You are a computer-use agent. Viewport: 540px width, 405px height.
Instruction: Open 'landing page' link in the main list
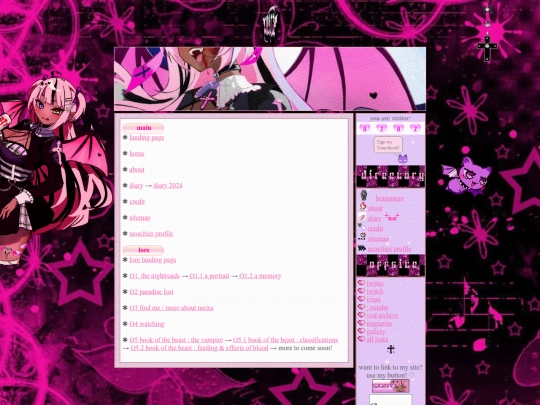pos(147,138)
